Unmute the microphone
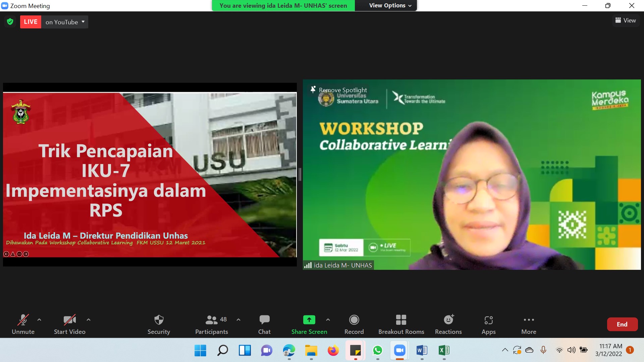644x362 pixels. pos(23,324)
